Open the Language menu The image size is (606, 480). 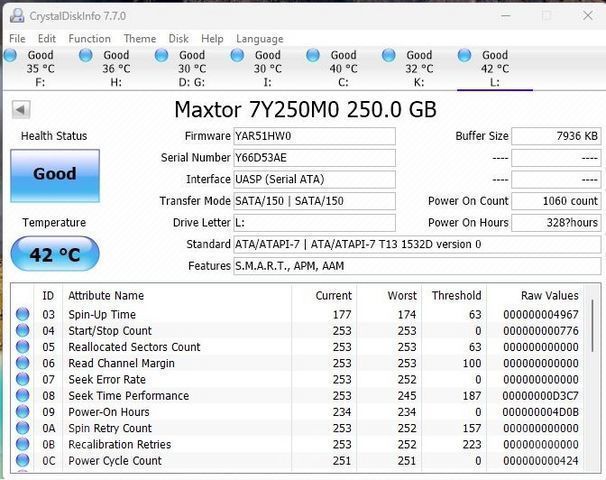(260, 39)
